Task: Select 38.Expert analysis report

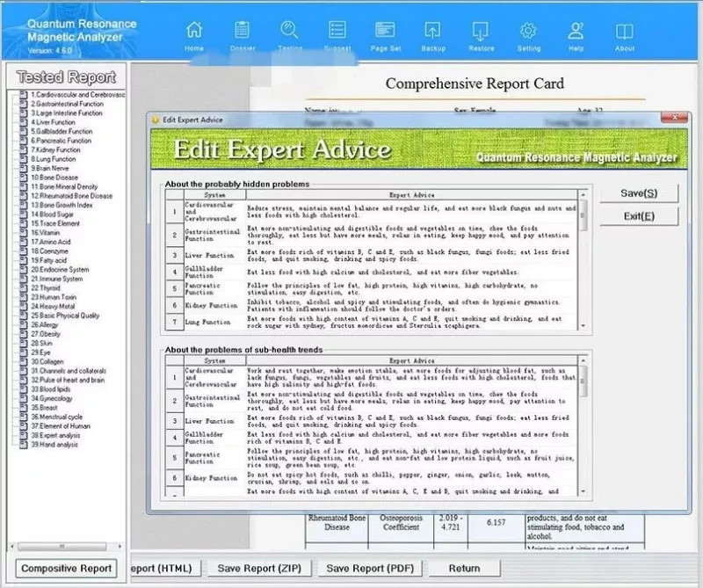Action: click(55, 435)
